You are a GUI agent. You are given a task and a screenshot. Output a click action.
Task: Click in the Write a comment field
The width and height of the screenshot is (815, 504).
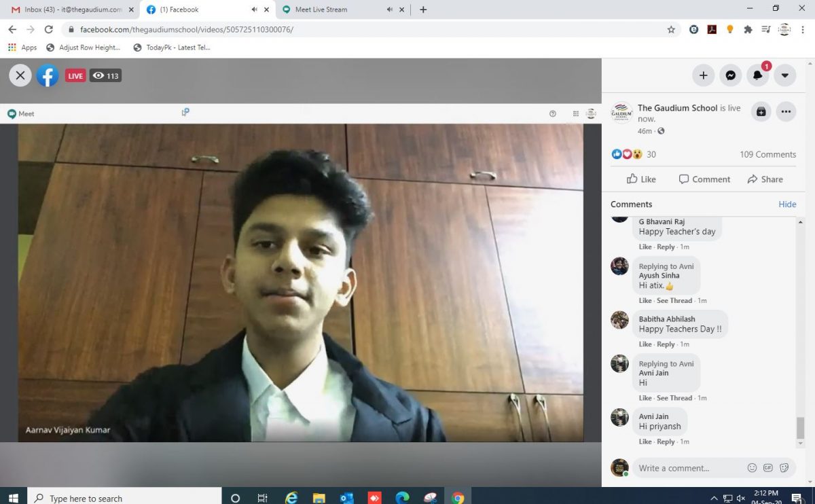[686, 468]
